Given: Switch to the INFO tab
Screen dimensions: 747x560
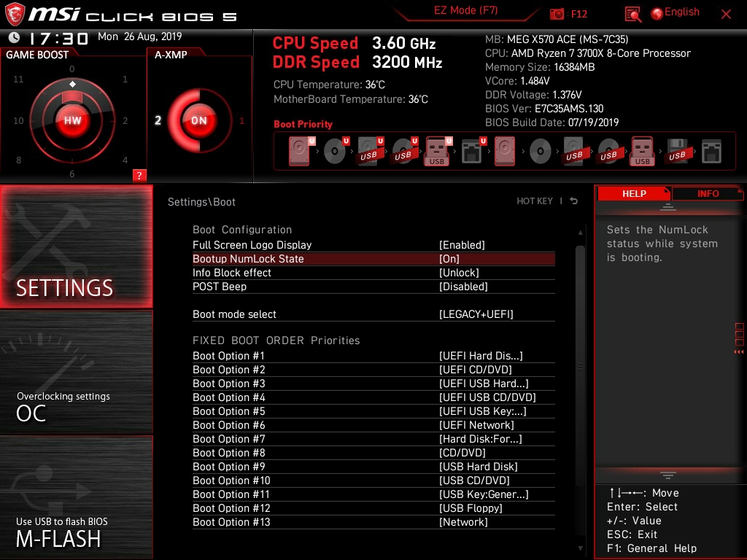Looking at the screenshot, I should coord(708,193).
